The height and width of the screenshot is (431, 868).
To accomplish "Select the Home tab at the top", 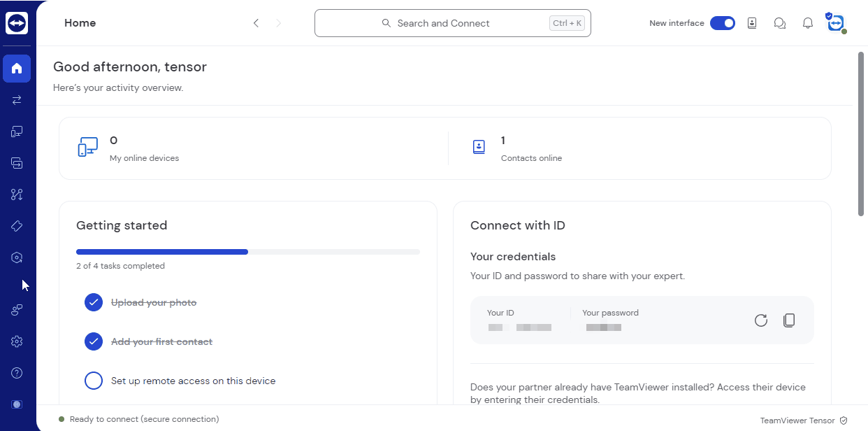I will coord(80,22).
